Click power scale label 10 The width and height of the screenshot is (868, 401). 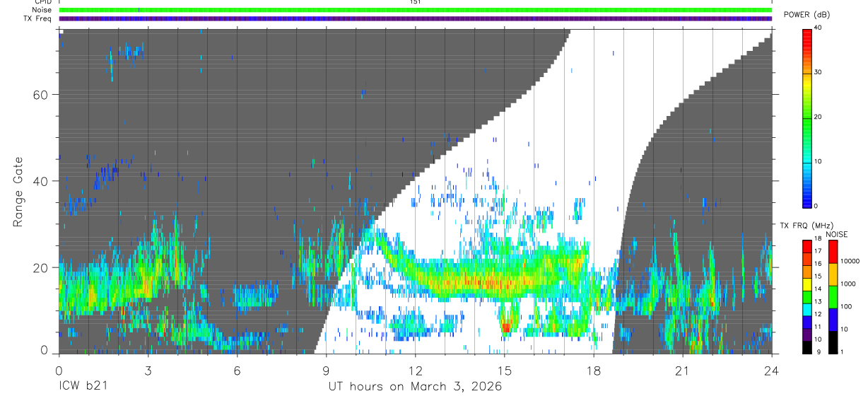coord(818,162)
